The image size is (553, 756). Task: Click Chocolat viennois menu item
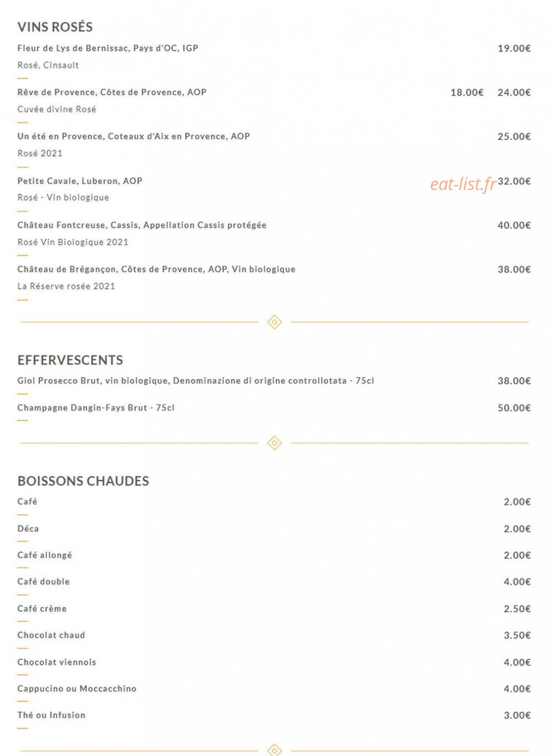pos(57,662)
